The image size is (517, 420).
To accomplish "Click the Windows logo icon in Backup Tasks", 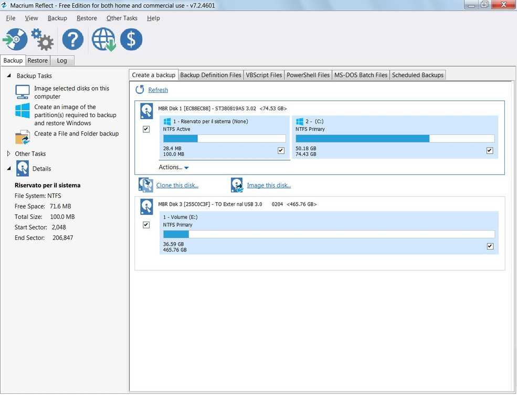I will click(23, 111).
